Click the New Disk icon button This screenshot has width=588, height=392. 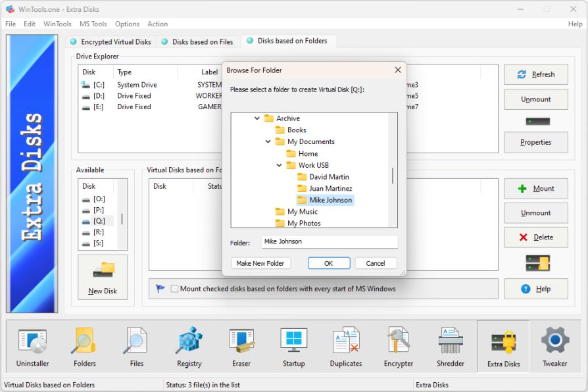click(x=103, y=277)
